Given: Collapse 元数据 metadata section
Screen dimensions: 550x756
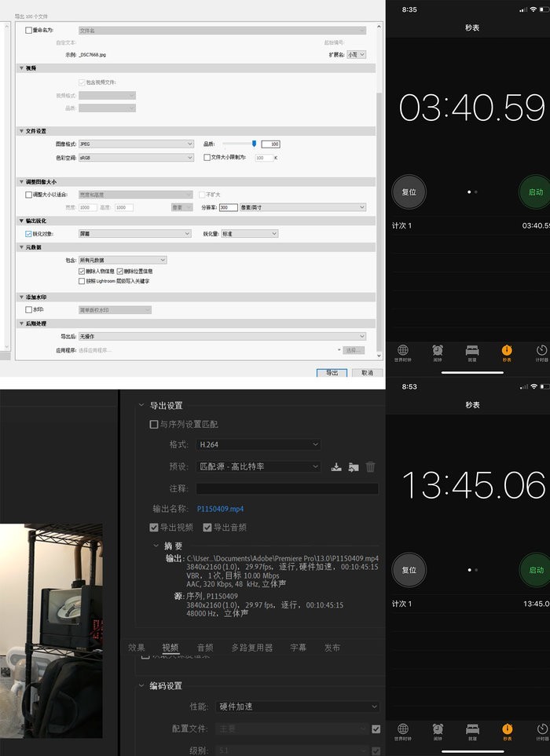Looking at the screenshot, I should pyautogui.click(x=22, y=247).
